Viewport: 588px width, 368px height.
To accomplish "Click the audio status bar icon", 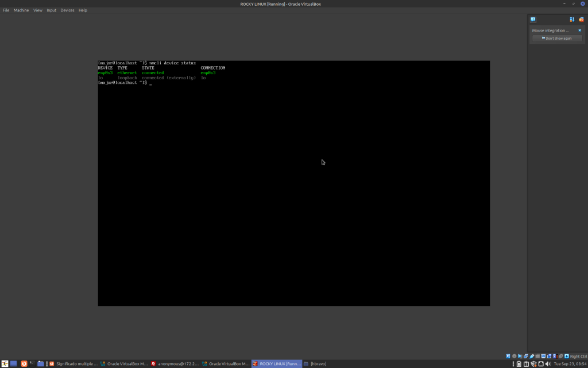I will [x=520, y=356].
